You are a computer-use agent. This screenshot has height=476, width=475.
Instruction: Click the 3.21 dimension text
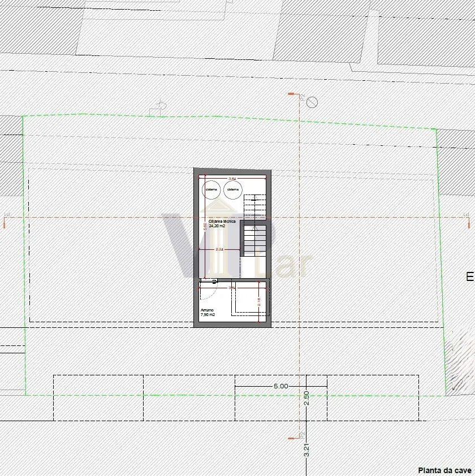306,450
